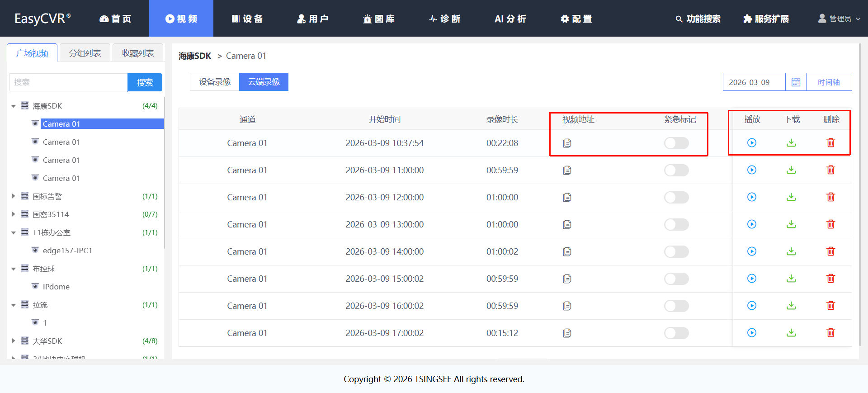Click the 搜索 search button
868x393 pixels.
[145, 82]
